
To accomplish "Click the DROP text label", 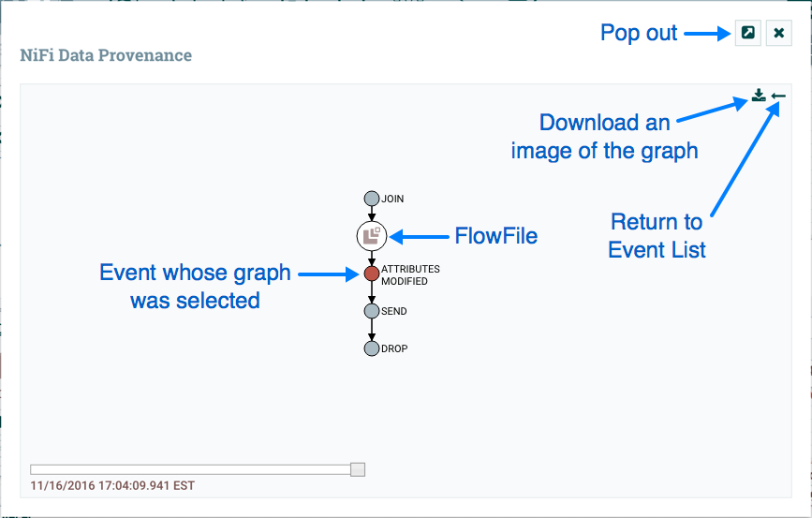I will pos(394,348).
